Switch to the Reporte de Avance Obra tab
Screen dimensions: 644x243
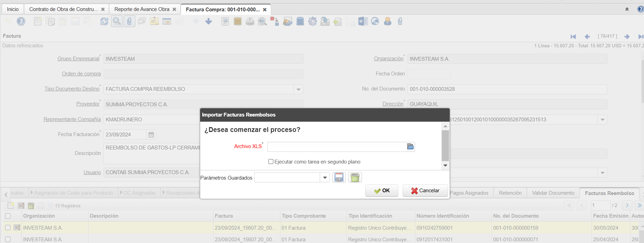[x=142, y=9]
